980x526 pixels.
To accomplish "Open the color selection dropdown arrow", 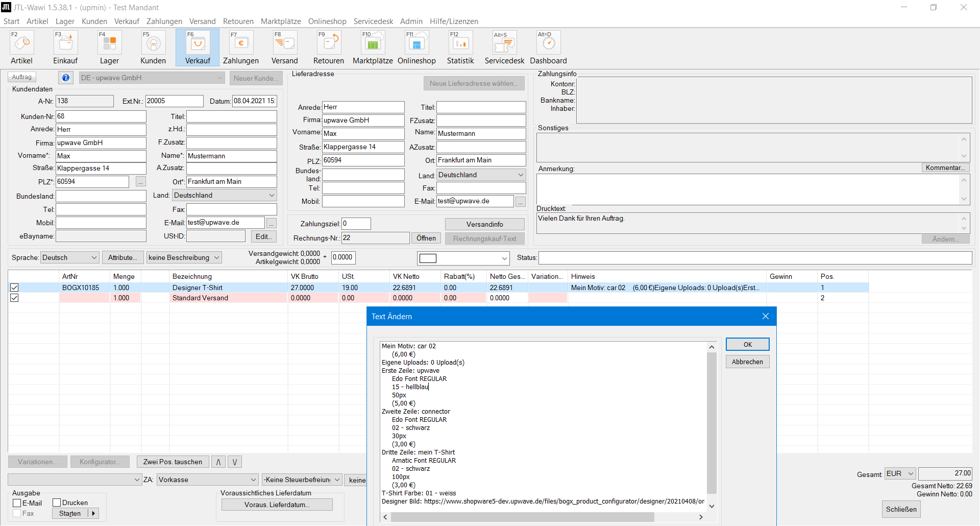I will pyautogui.click(x=504, y=258).
